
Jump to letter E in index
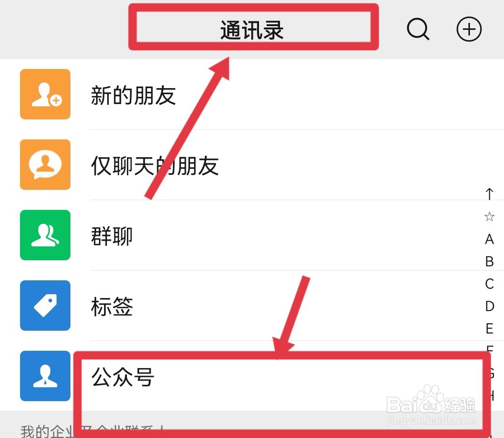click(489, 328)
